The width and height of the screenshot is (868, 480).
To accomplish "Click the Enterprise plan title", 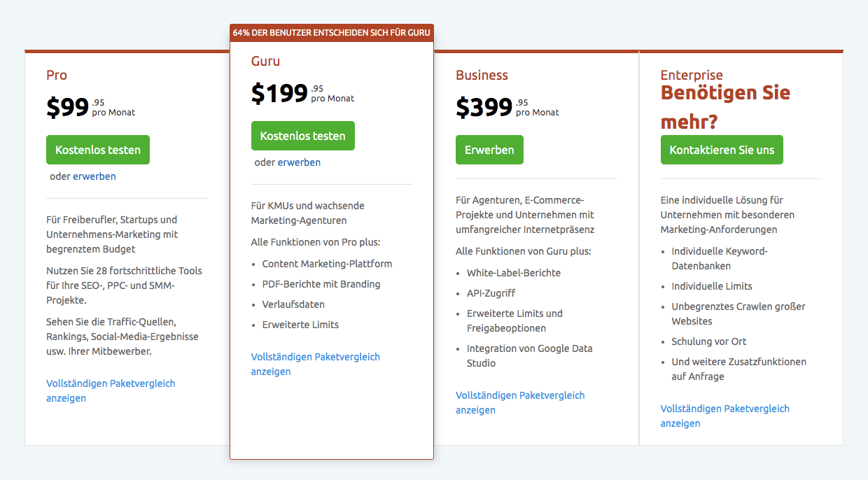I will point(692,75).
